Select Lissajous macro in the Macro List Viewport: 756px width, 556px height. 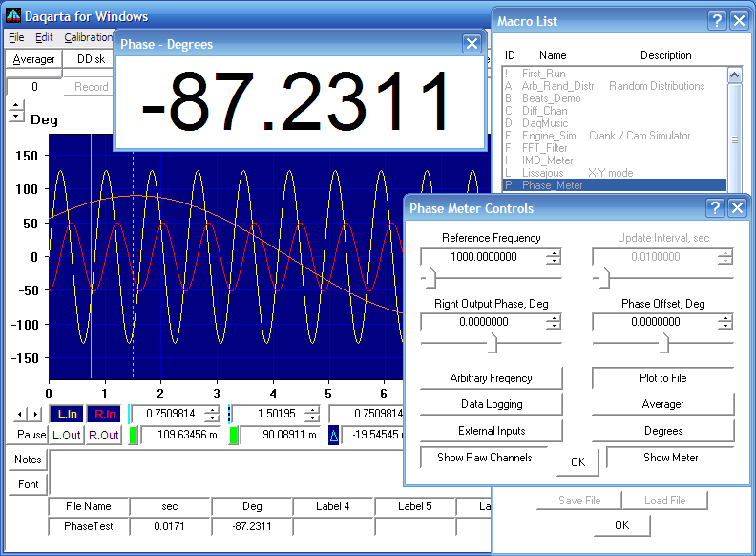click(x=542, y=173)
